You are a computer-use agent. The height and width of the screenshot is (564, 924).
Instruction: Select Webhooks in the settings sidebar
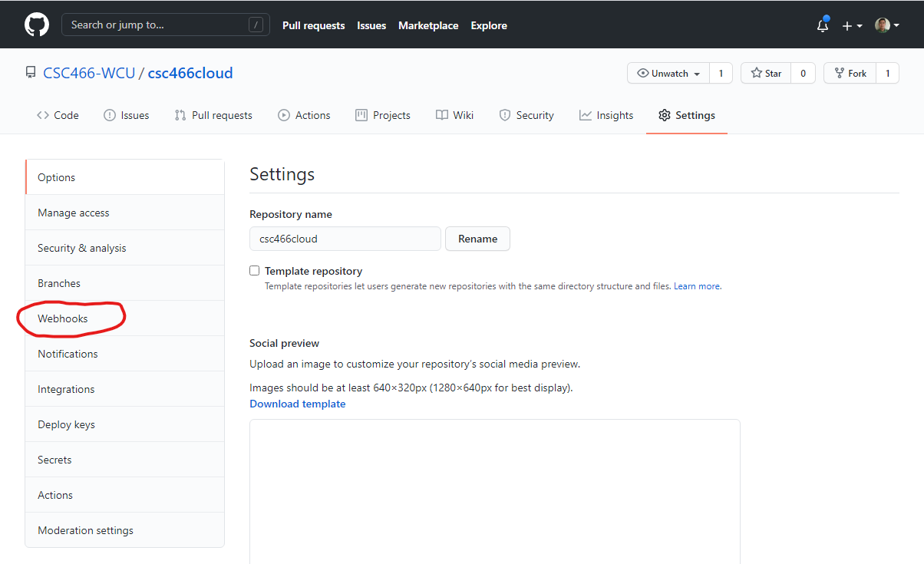tap(63, 318)
